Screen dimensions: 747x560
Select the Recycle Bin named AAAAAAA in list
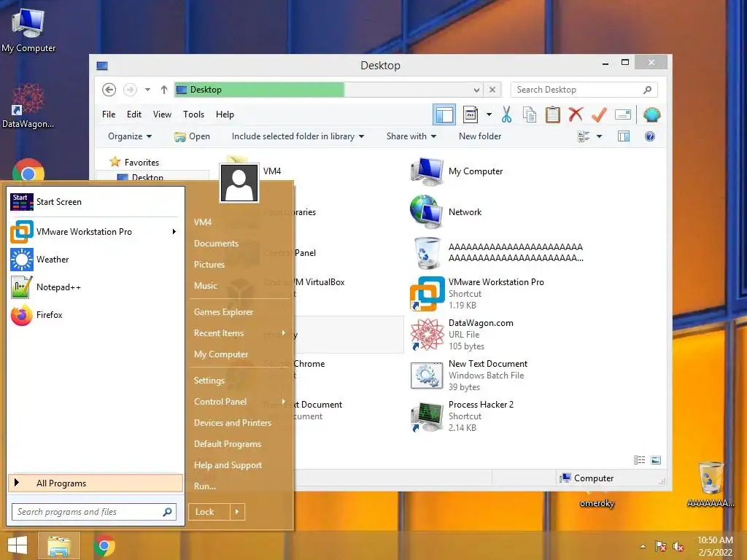point(496,252)
